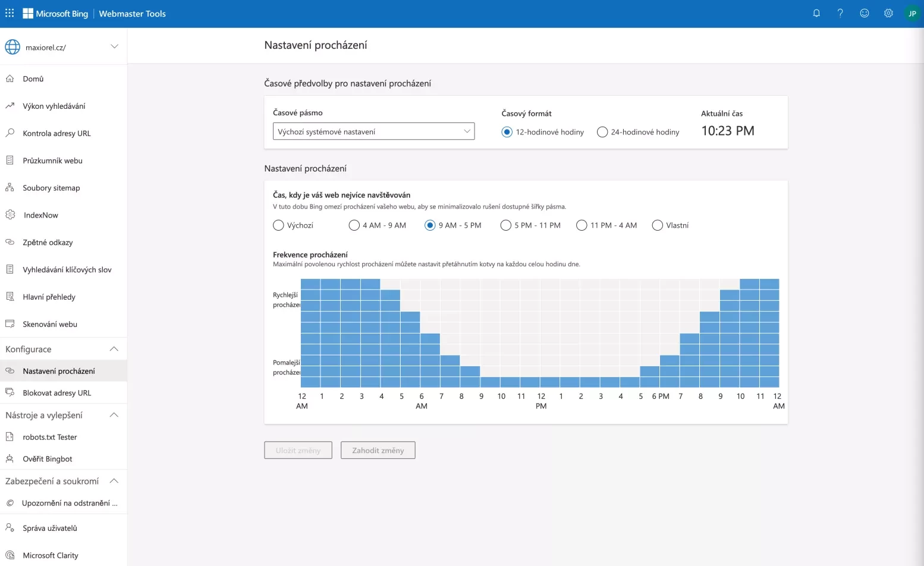Click the Kontrola adresy URL magnifier icon
Image resolution: width=924 pixels, height=566 pixels.
tap(10, 133)
